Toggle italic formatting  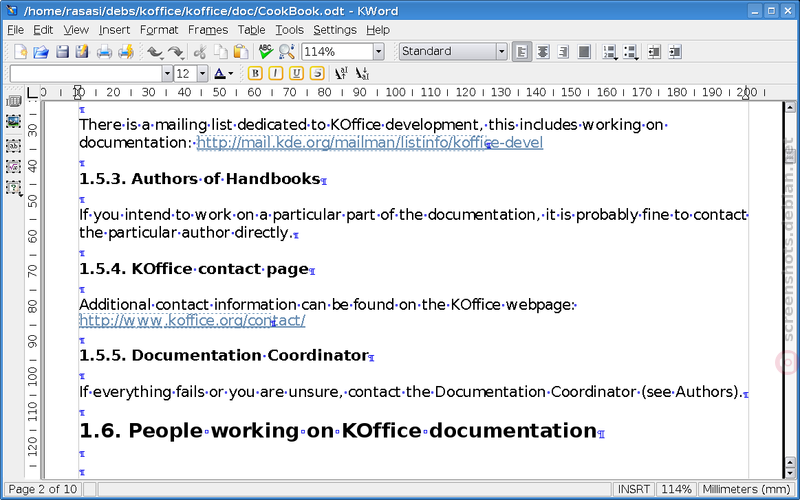276,73
